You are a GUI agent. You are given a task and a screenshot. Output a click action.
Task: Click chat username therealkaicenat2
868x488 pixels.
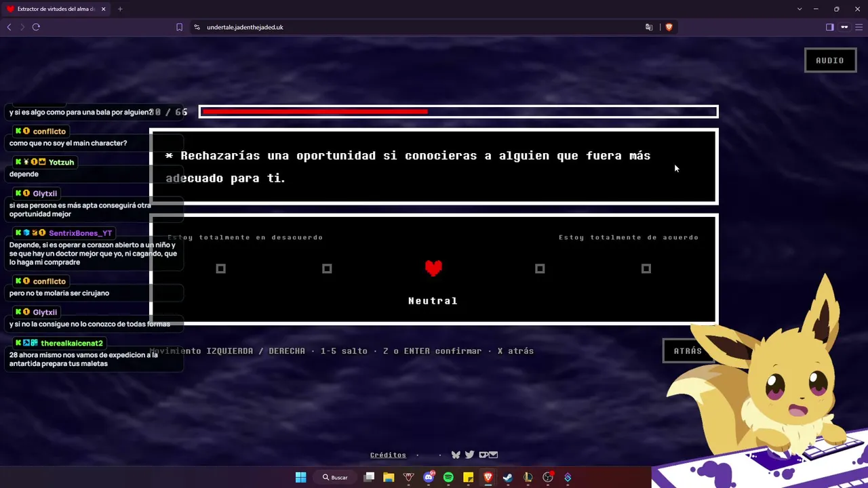[x=72, y=343]
